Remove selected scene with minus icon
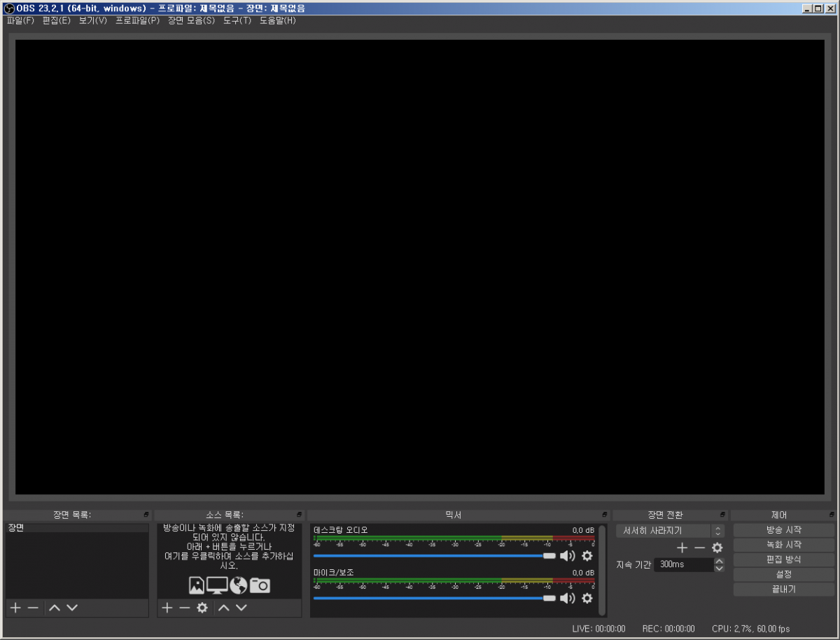 click(x=33, y=608)
